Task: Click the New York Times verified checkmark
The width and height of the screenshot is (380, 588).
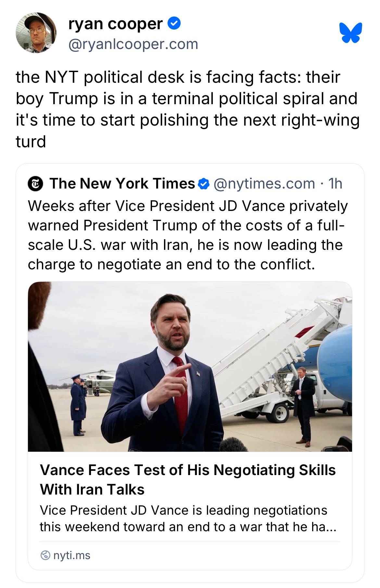Action: (x=204, y=184)
